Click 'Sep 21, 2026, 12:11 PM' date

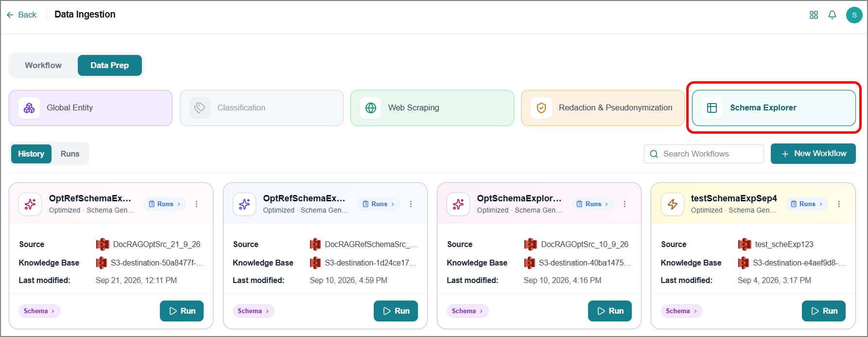pyautogui.click(x=136, y=281)
